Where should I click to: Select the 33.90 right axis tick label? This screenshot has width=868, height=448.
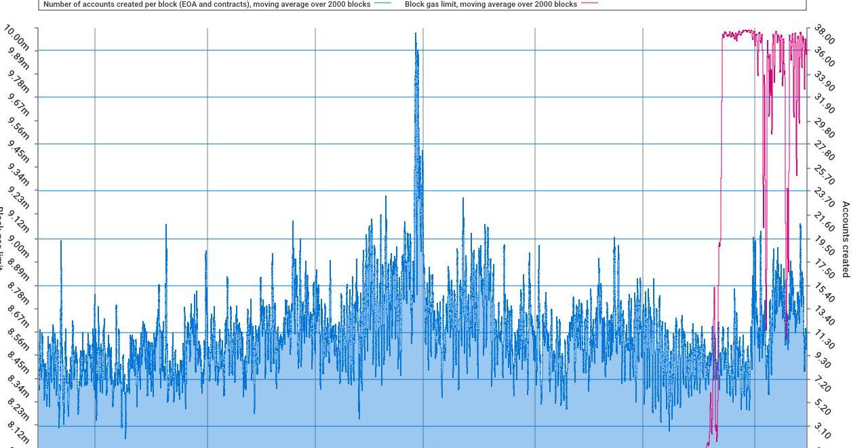(825, 81)
